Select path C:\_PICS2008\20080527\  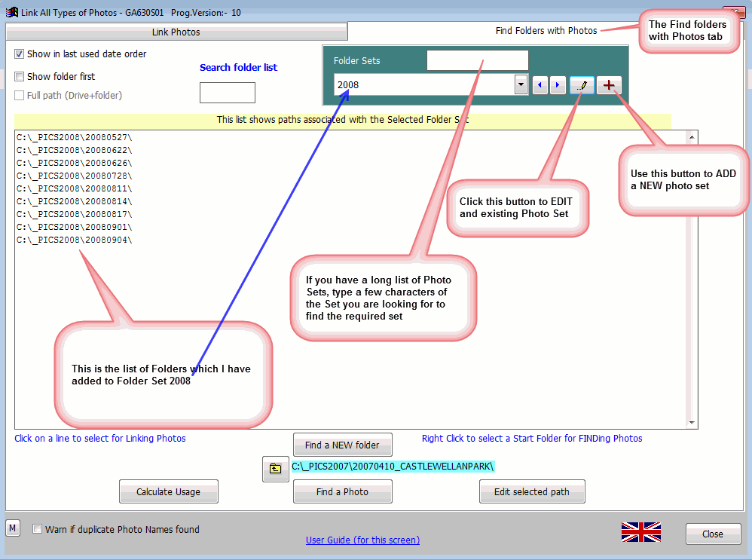coord(75,138)
